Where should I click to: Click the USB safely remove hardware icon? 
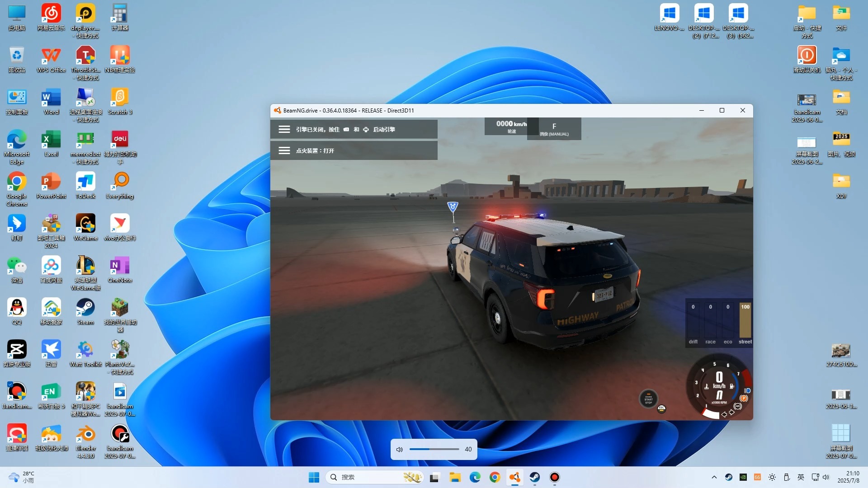787,477
